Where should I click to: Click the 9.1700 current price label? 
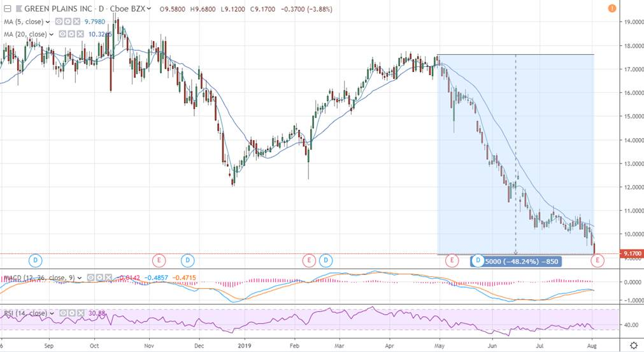pos(630,255)
